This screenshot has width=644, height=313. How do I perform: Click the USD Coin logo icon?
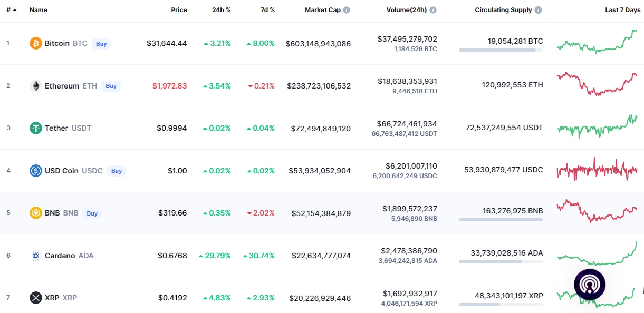[x=35, y=171]
